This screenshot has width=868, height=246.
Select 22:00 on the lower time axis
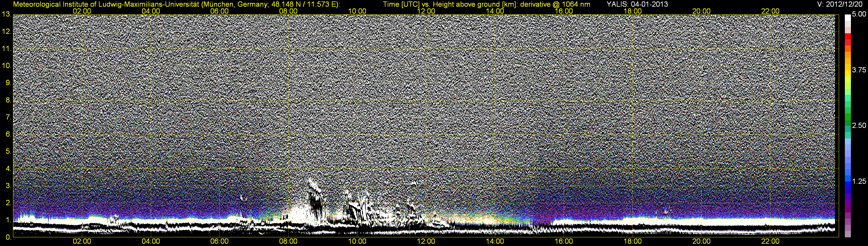(770, 241)
